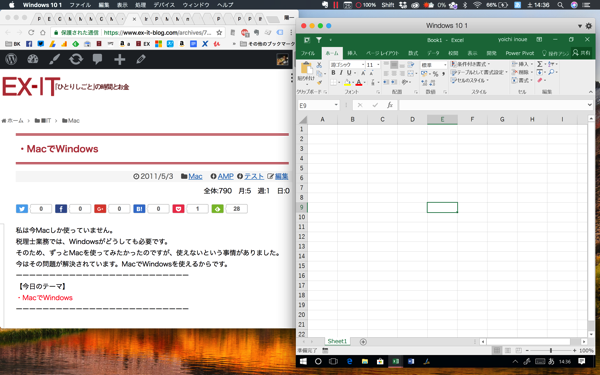This screenshot has height=375, width=600.
Task: Click the percent style icon
Action: 435,73
